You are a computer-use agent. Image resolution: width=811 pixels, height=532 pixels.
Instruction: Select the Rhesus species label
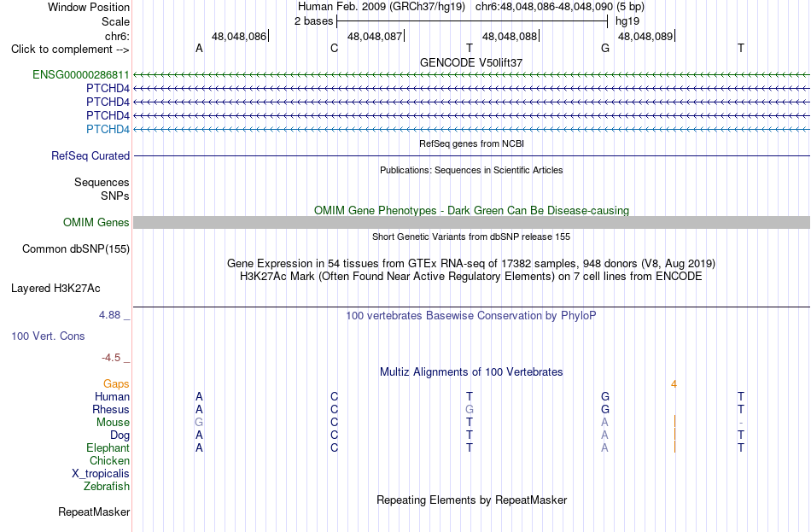coord(111,409)
